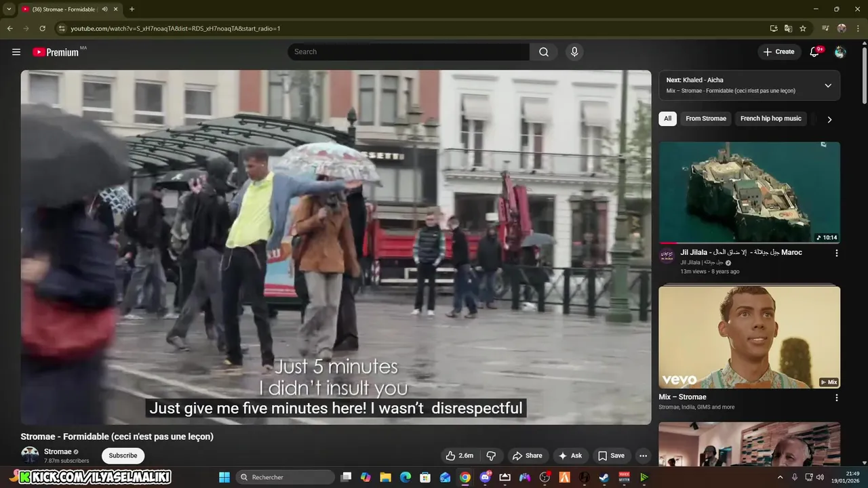Select the From Stromae chip
This screenshot has height=488, width=868.
(x=705, y=119)
